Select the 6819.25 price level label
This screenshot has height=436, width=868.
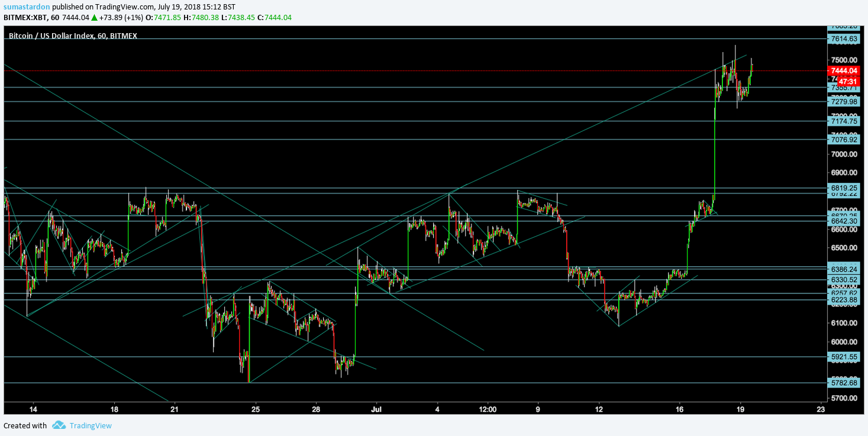(x=844, y=188)
